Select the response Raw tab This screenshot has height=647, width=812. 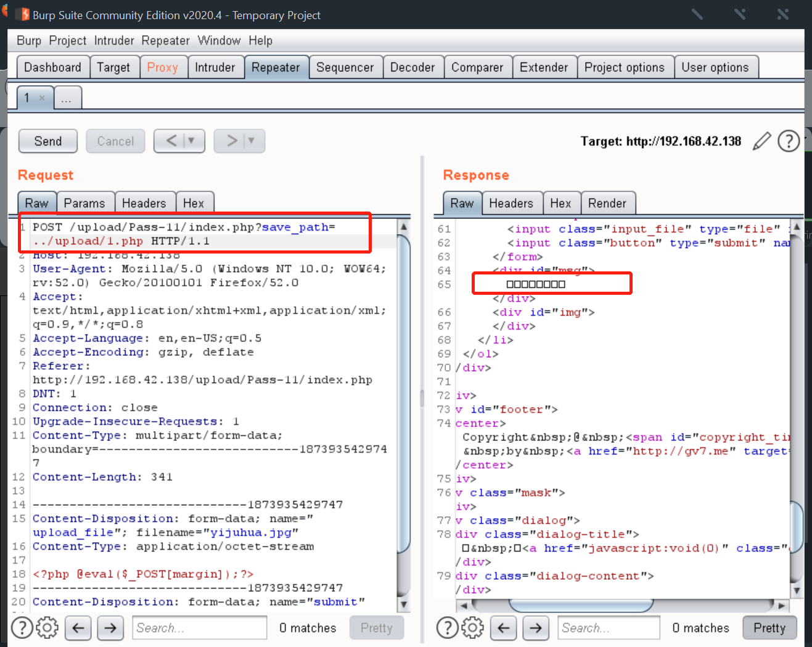462,203
